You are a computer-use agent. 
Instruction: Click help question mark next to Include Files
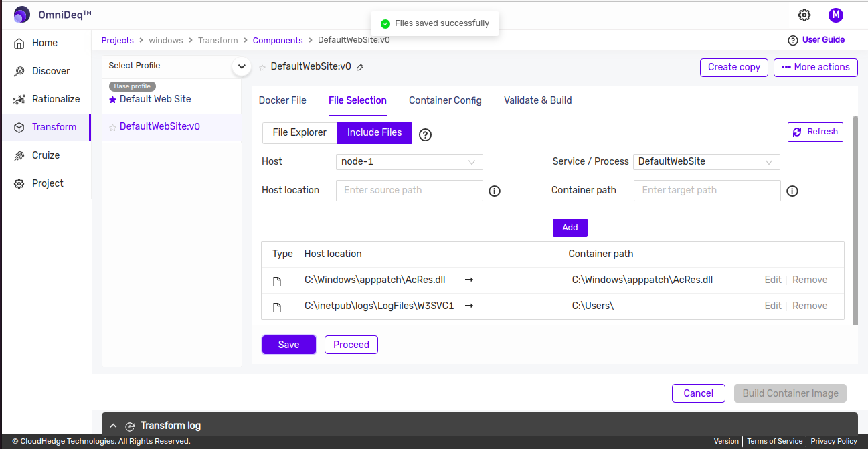coord(425,134)
